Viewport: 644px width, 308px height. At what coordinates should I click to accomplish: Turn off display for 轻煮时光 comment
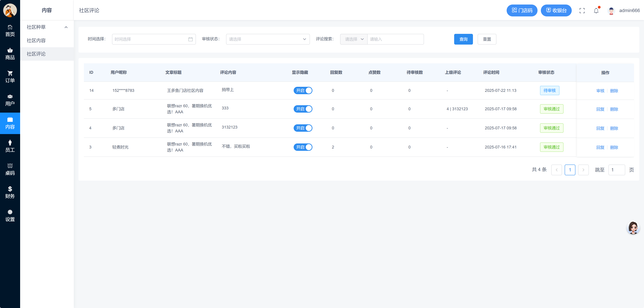pyautogui.click(x=303, y=147)
